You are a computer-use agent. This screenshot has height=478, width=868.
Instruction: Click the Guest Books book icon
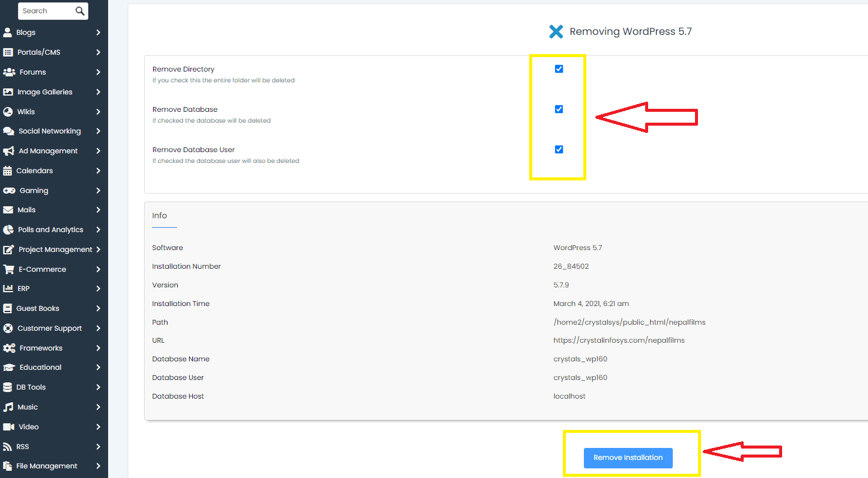click(7, 308)
